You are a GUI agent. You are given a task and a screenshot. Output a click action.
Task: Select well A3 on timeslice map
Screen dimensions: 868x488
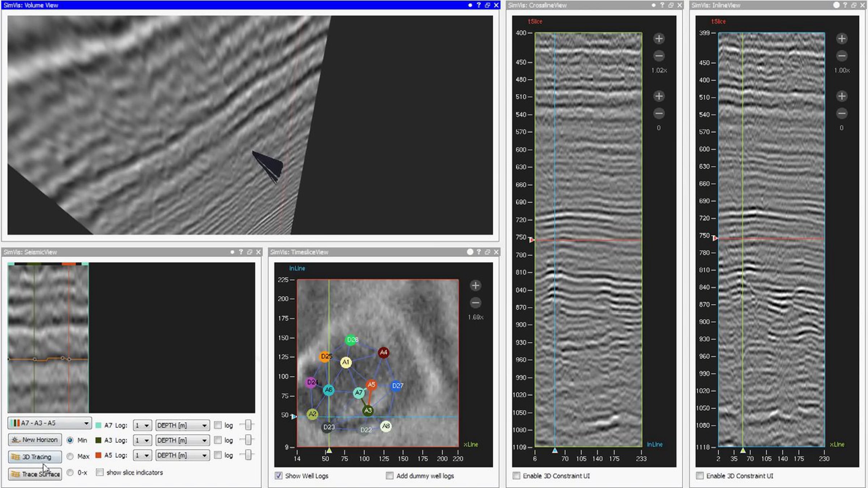[x=368, y=411]
